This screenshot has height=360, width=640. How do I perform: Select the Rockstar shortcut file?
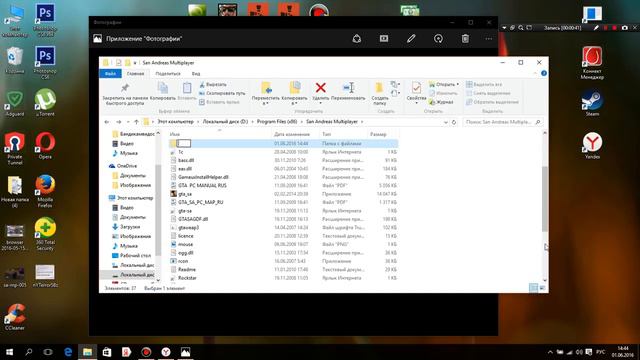[187, 278]
